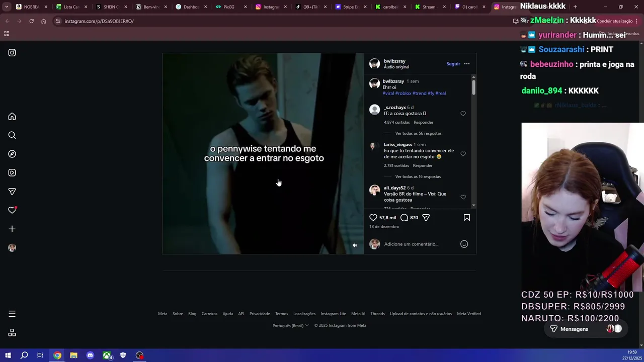The image size is (644, 362).
Task: Open OBS Studio from the taskbar
Action: [139, 355]
